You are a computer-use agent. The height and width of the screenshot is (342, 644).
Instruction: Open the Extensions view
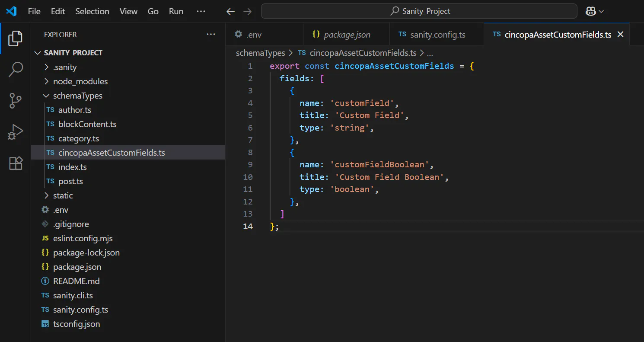pos(16,163)
